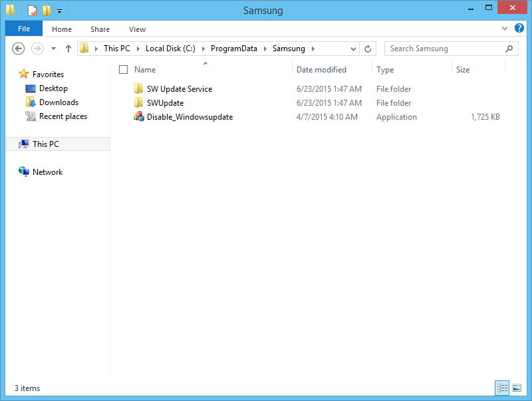Toggle the select all items checkbox
Image resolution: width=532 pixels, height=401 pixels.
(124, 70)
